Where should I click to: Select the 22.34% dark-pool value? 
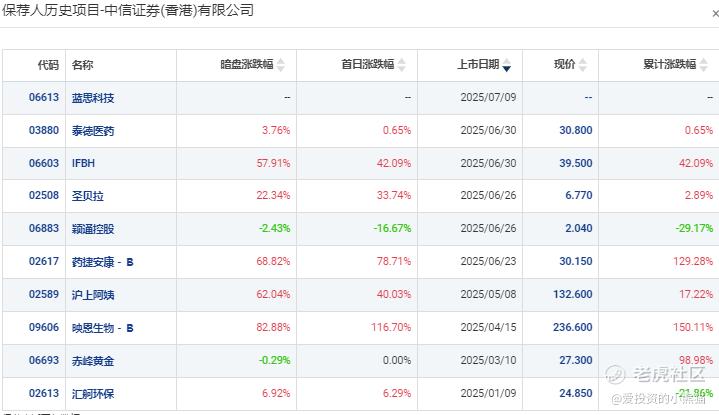[273, 195]
